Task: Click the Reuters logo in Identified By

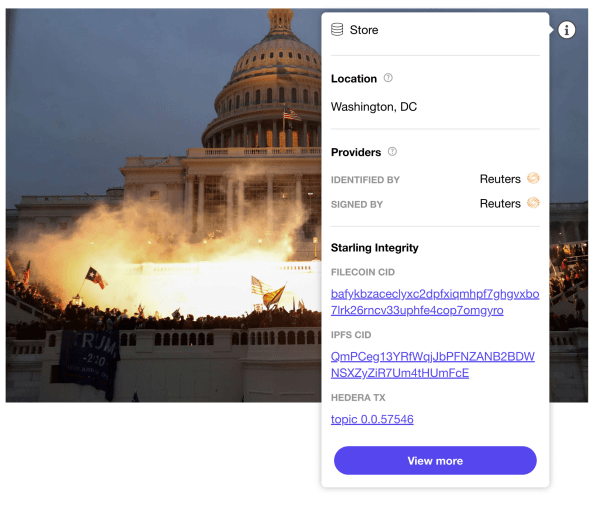Action: tap(533, 178)
